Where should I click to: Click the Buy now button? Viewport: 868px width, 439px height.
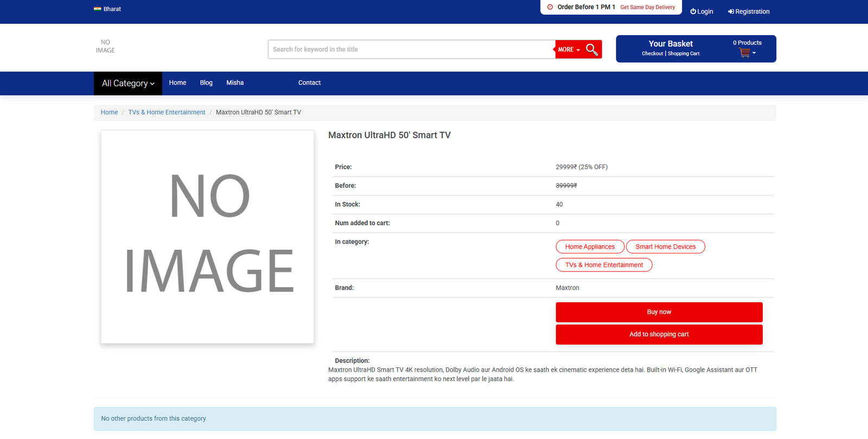click(x=659, y=312)
